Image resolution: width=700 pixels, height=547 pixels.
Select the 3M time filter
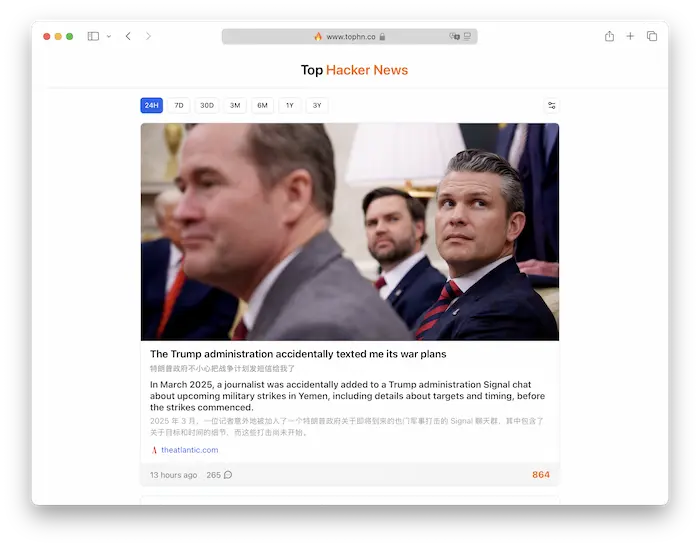click(235, 105)
